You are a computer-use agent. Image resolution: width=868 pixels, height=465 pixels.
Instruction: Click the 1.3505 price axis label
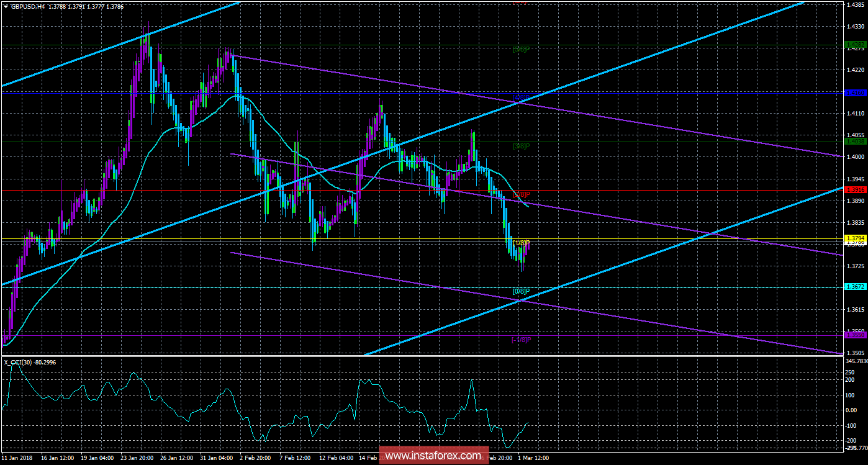pyautogui.click(x=855, y=353)
